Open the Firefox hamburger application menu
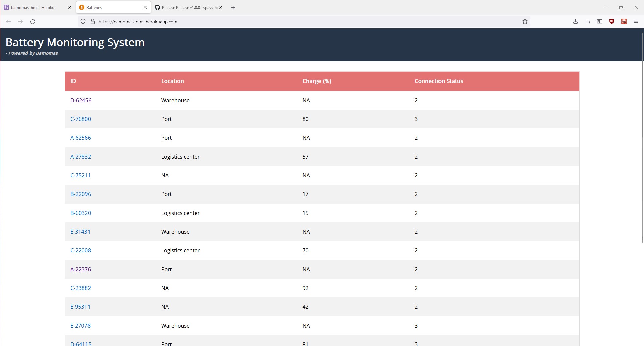Viewport: 644px width, 346px height. [636, 21]
